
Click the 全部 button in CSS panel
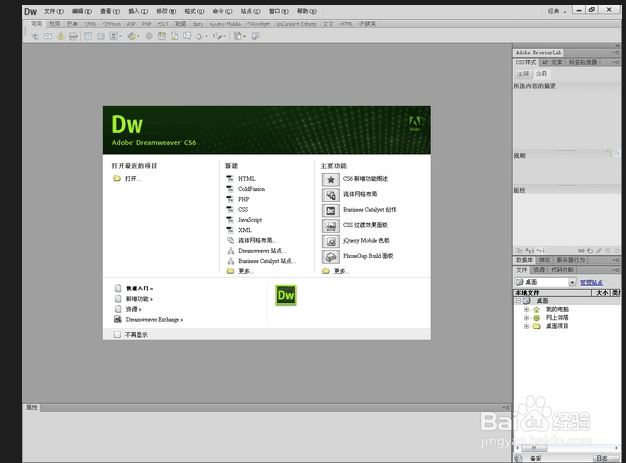(523, 74)
